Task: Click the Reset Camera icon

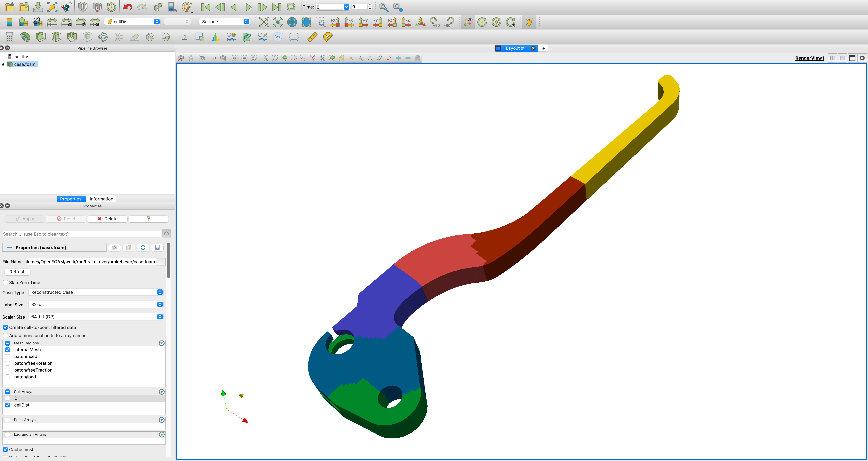Action: (263, 22)
